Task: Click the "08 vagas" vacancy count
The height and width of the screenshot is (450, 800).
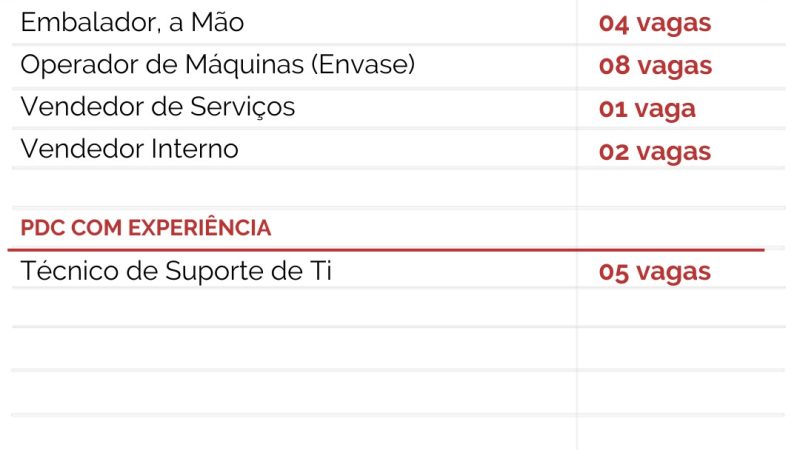Action: (655, 66)
